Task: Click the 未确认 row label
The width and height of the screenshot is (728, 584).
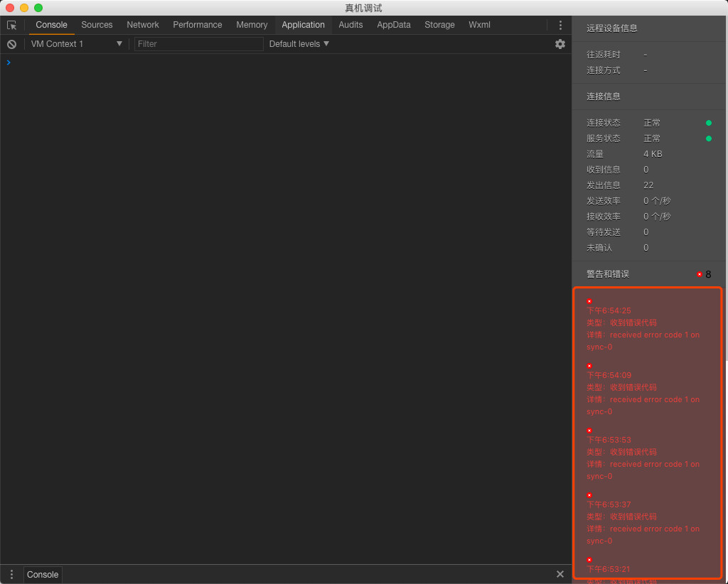Action: [x=599, y=248]
